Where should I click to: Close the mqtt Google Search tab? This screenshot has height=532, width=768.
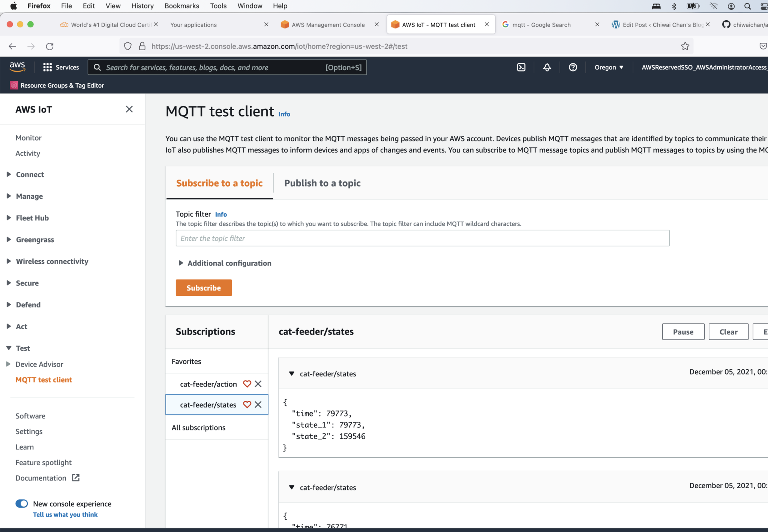point(597,24)
